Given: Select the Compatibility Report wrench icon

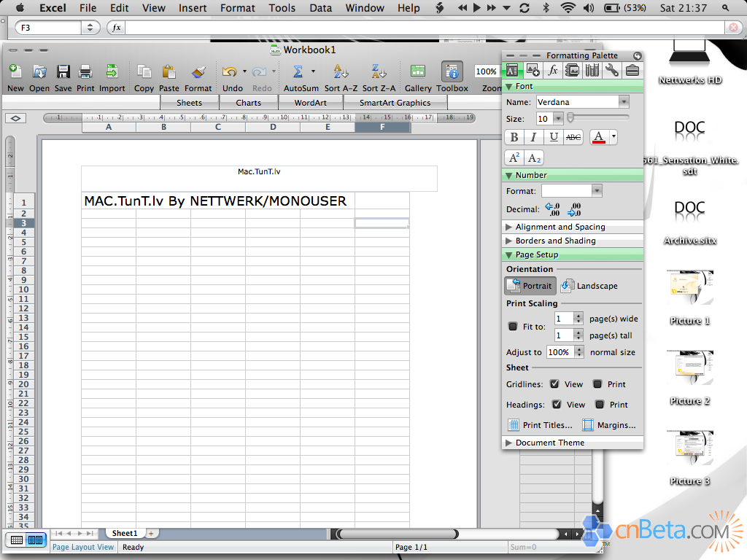Looking at the screenshot, I should [x=612, y=71].
